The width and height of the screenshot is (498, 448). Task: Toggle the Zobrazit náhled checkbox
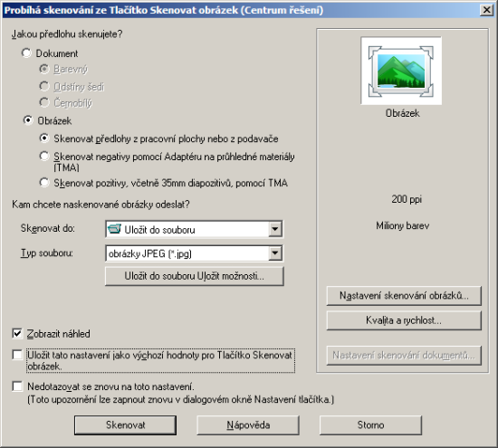point(17,333)
